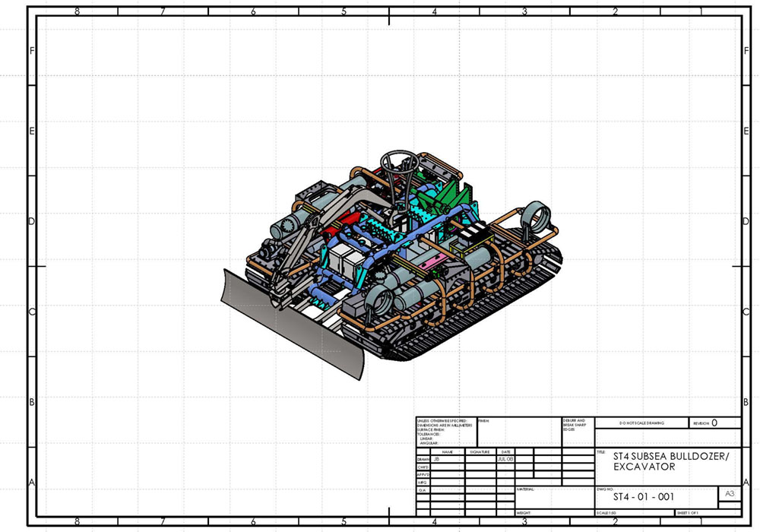Screen dimensions: 760x532
Task: Click the DATE column header
Action: tap(505, 452)
